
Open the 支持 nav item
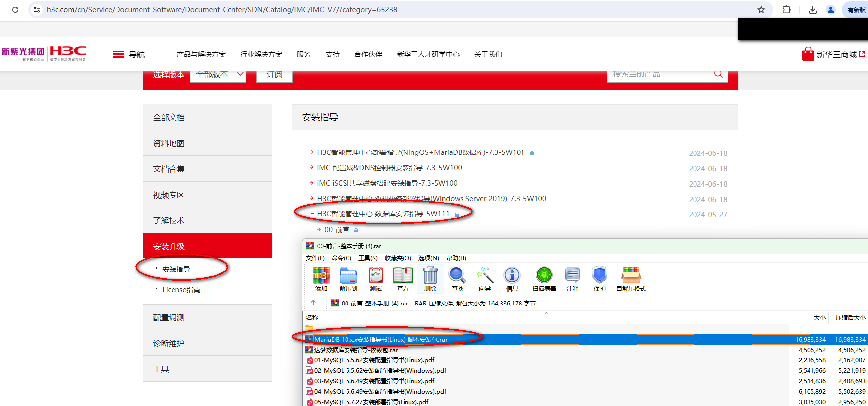[333, 54]
